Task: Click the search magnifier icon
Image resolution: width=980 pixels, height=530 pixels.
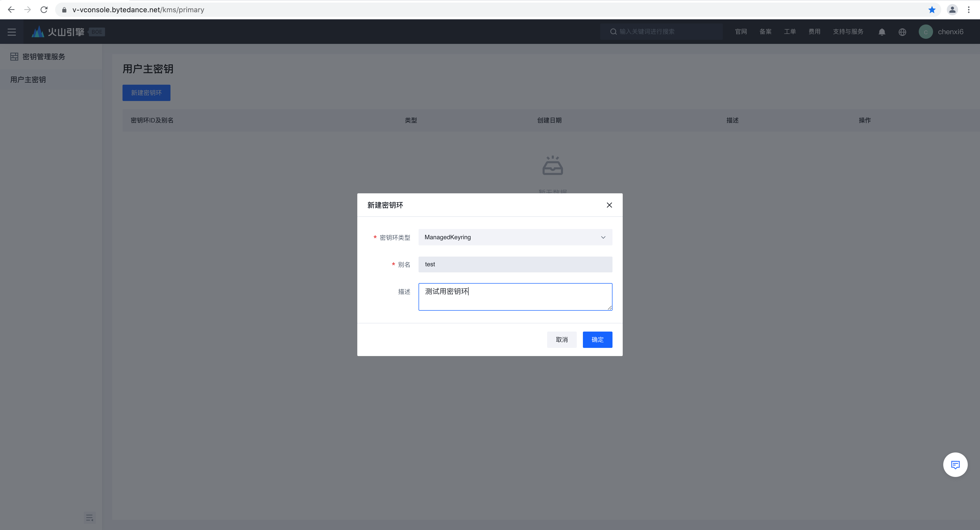Action: point(613,32)
